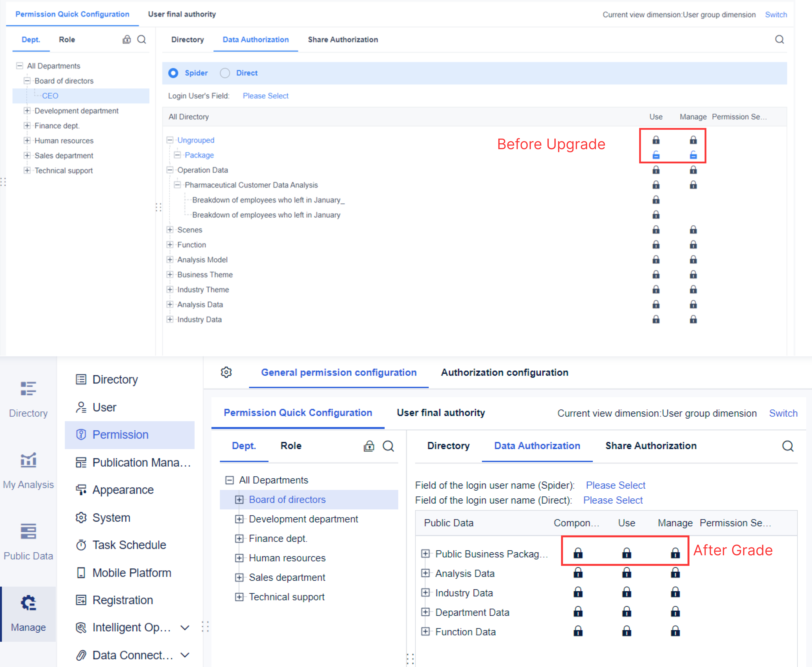Click the lock icon beside department search
The width and height of the screenshot is (812, 667).
[127, 39]
